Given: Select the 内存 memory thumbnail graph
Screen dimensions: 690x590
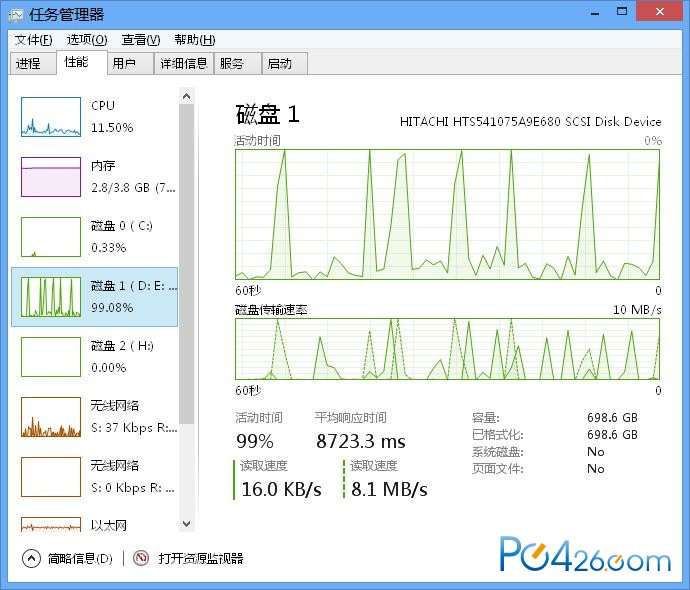Looking at the screenshot, I should (51, 177).
